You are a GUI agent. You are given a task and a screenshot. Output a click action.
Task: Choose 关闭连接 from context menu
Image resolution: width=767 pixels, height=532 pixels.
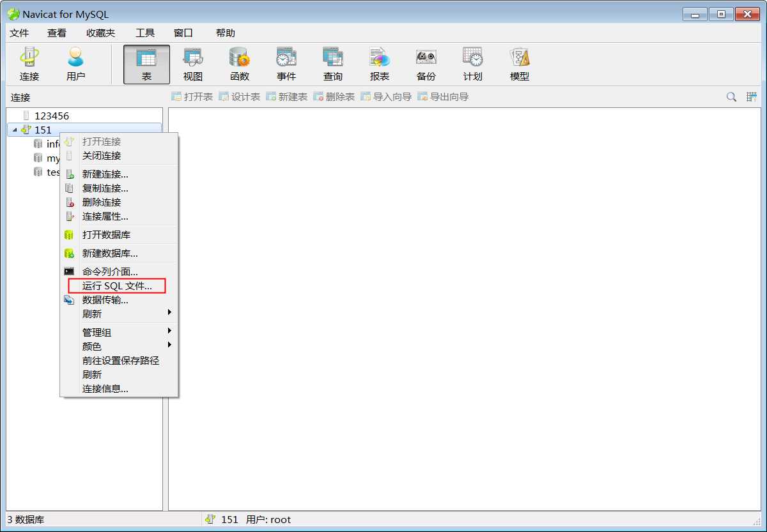coord(119,156)
